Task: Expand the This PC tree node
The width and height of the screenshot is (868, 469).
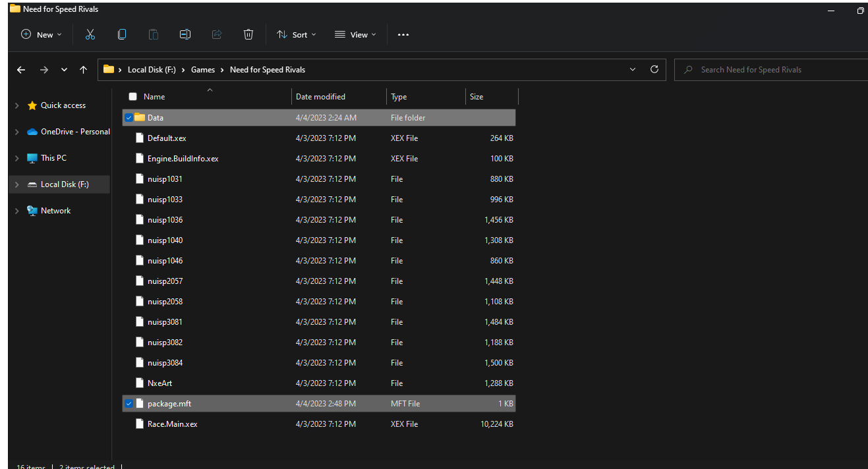Action: pos(16,158)
